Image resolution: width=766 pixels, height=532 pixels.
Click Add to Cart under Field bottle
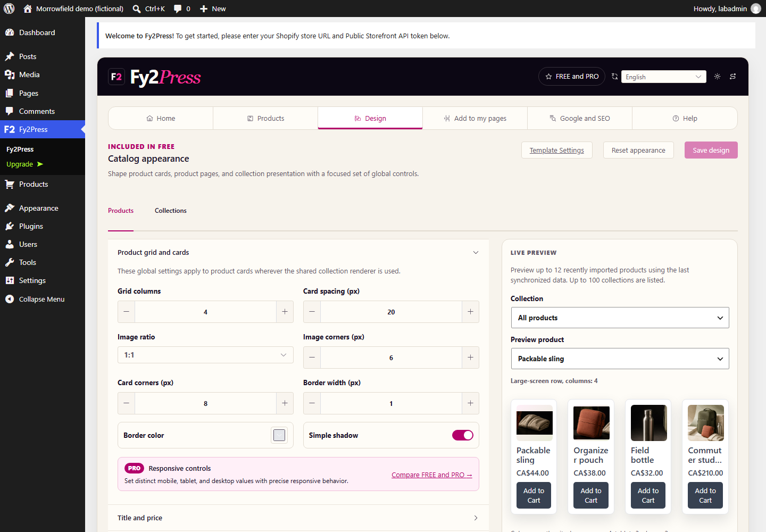click(648, 495)
